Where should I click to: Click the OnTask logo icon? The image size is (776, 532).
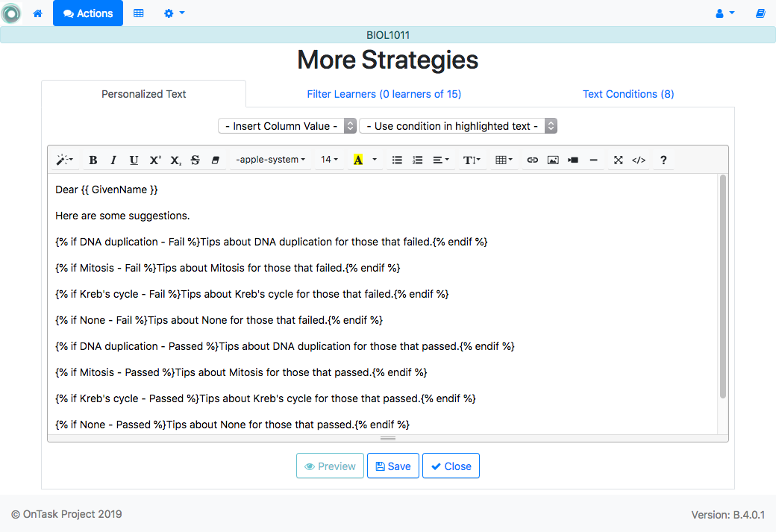click(11, 13)
